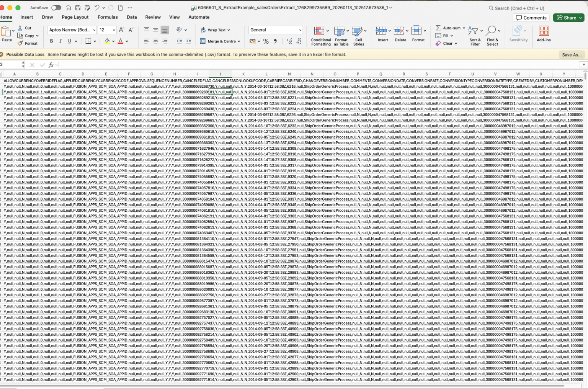
Task: Click the Search field in title bar
Action: (519, 8)
